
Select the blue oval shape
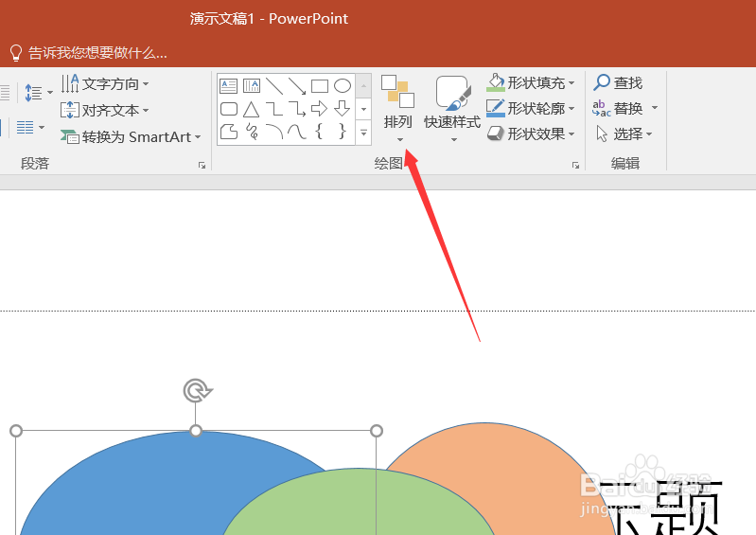click(145, 488)
